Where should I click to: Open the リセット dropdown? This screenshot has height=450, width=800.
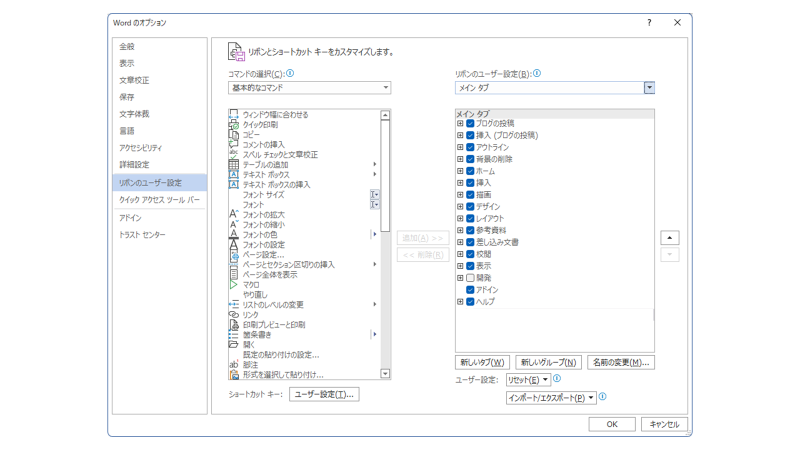coord(528,380)
